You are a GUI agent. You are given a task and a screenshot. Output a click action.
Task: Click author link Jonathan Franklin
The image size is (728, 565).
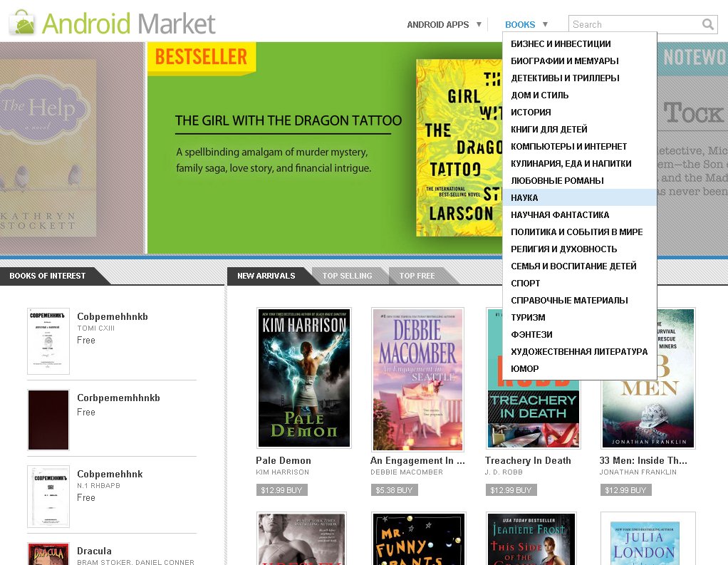638,472
